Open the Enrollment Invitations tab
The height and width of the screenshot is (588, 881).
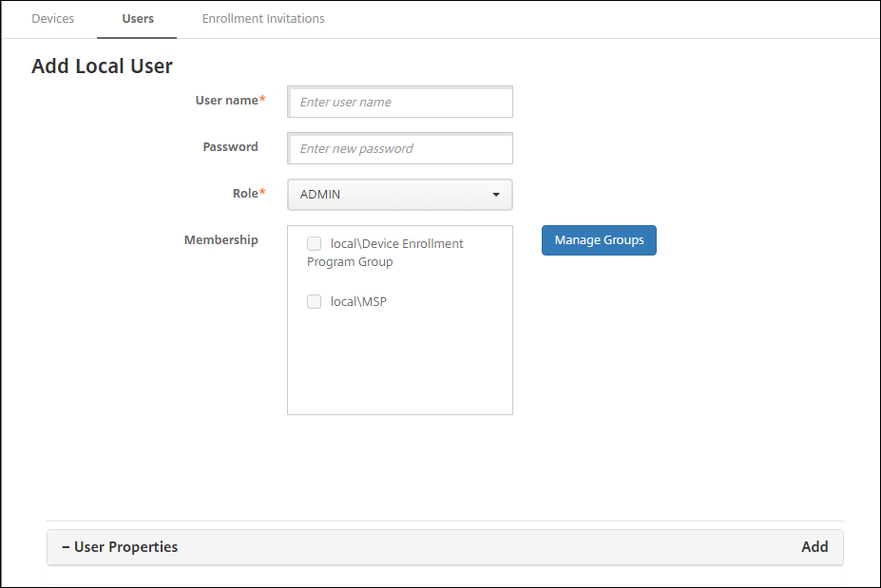click(x=263, y=19)
